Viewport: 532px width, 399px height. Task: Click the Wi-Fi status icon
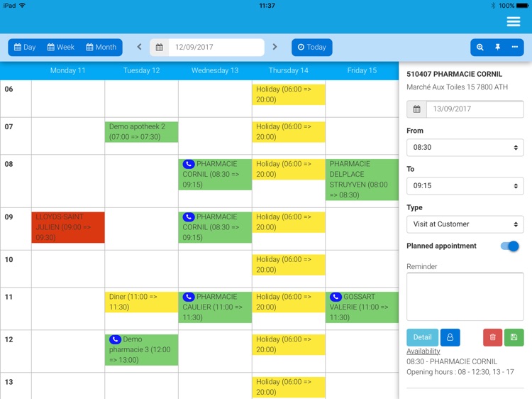[x=23, y=6]
